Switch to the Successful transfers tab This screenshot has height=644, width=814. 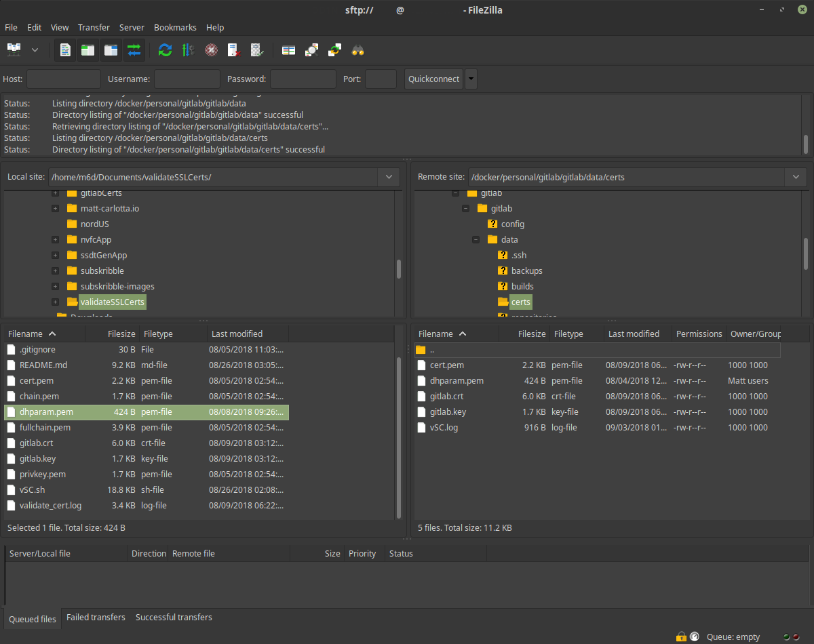[x=174, y=618]
